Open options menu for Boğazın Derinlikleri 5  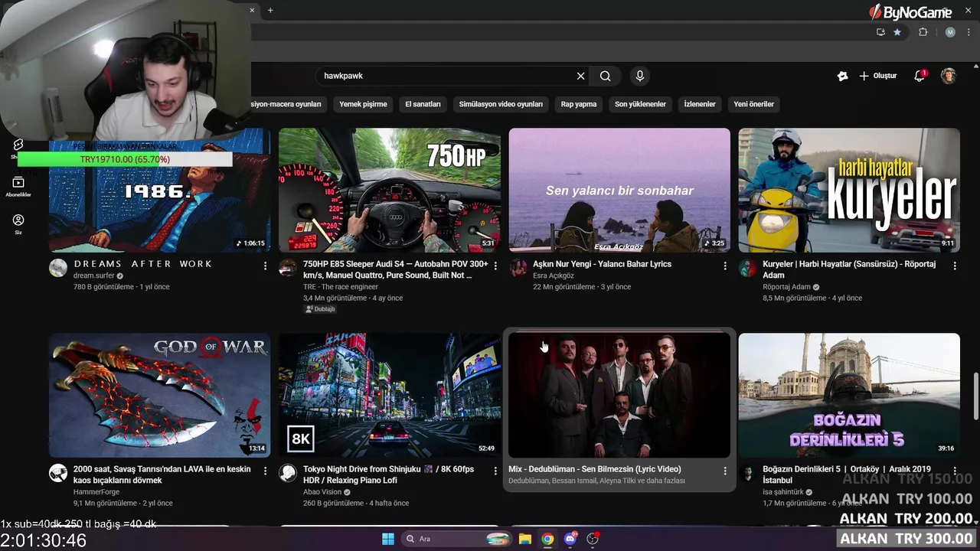[955, 471]
